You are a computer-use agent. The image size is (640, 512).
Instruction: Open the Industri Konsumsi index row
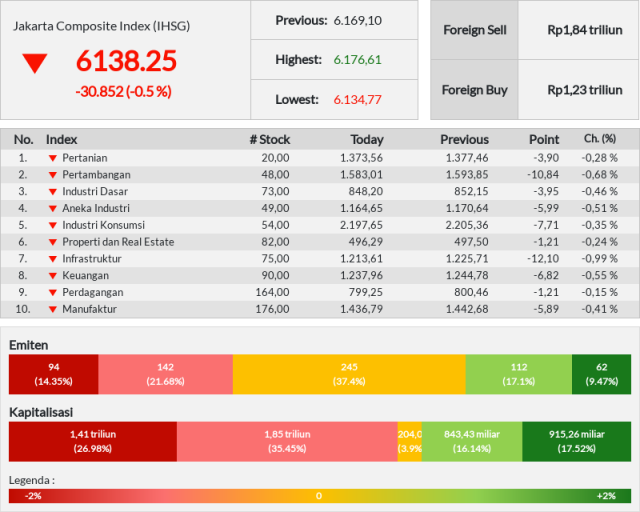[320, 225]
